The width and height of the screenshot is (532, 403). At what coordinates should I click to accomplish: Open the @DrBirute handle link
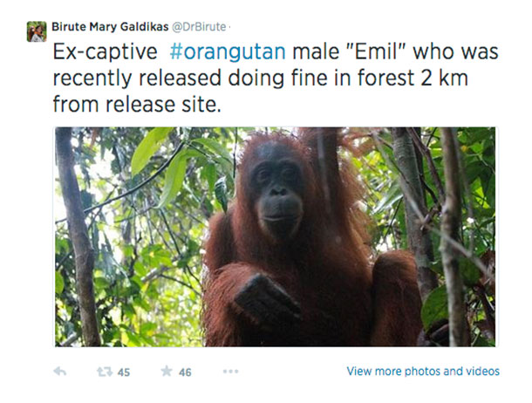[x=199, y=27]
